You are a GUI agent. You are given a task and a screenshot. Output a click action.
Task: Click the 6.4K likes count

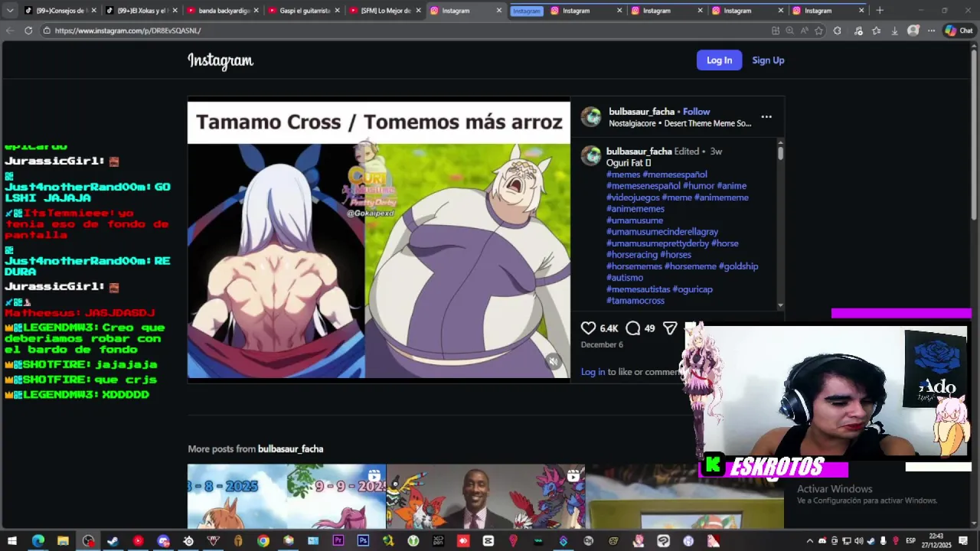[609, 328]
